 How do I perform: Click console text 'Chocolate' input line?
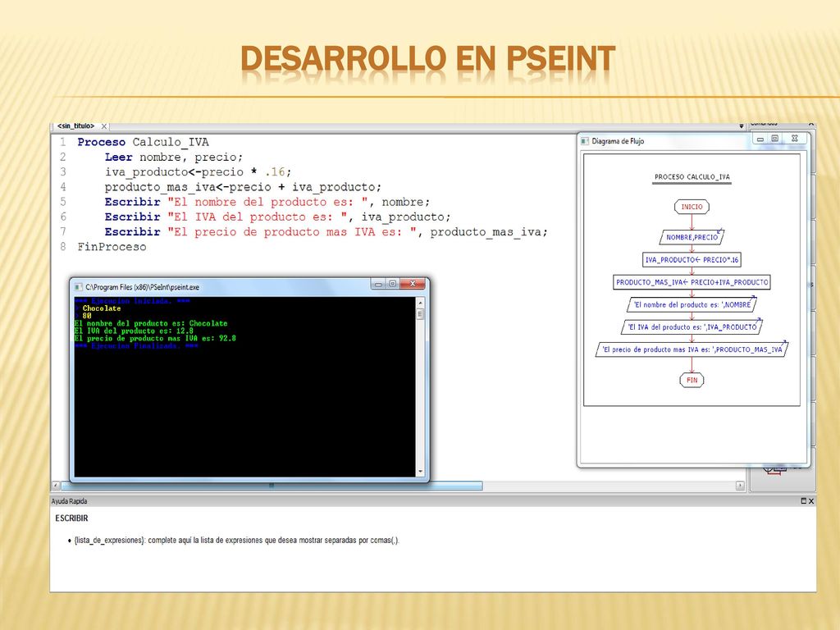(x=101, y=308)
